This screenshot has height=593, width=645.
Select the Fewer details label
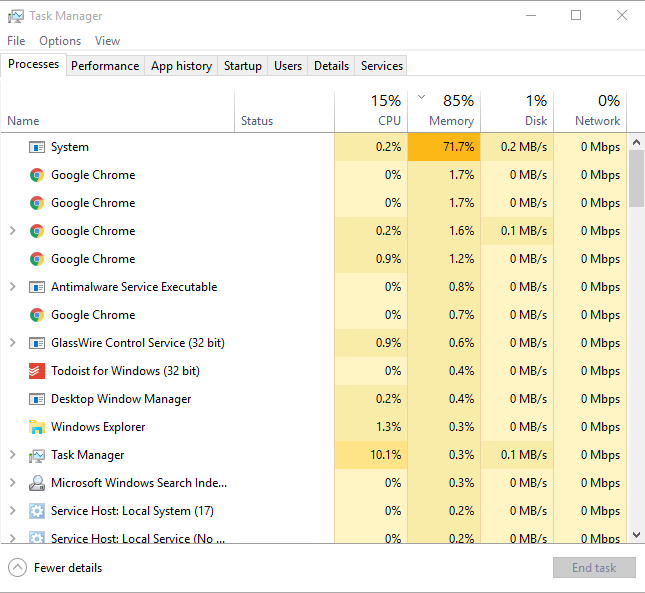click(68, 568)
